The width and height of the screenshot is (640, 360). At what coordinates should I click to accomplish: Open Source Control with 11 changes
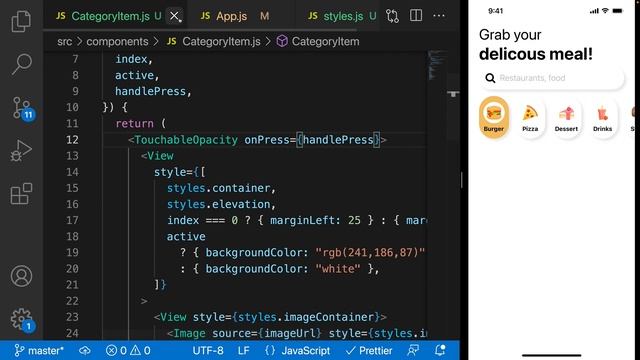click(x=22, y=108)
